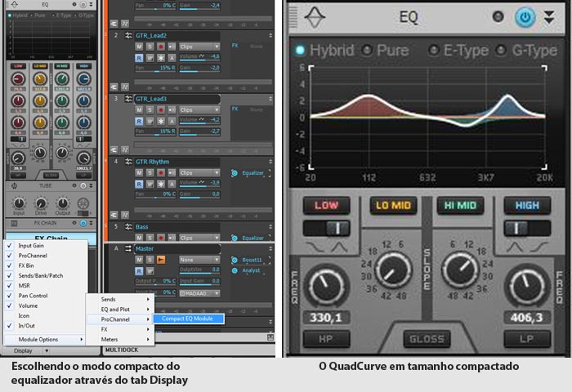Expand Sends submenu
The image size is (572, 392).
tap(120, 299)
